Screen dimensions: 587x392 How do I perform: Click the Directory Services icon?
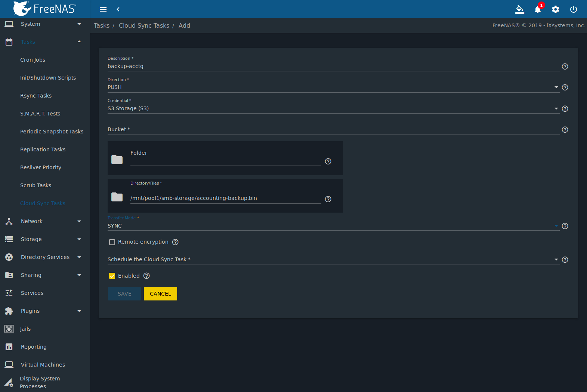[x=9, y=257]
